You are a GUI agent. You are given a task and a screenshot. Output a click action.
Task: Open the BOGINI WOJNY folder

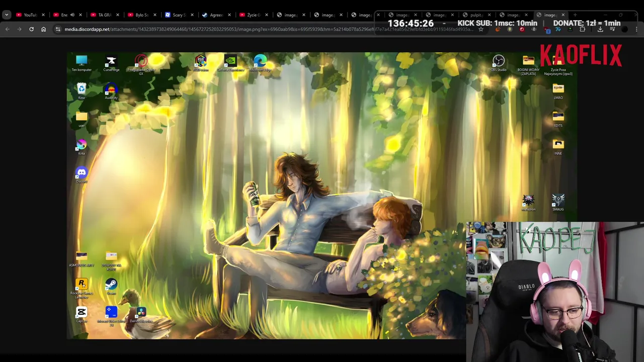pos(528,65)
